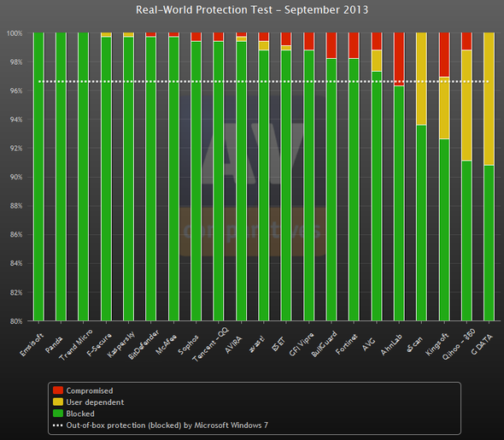Click the 80% y-axis label
504x440 pixels.
[x=16, y=321]
